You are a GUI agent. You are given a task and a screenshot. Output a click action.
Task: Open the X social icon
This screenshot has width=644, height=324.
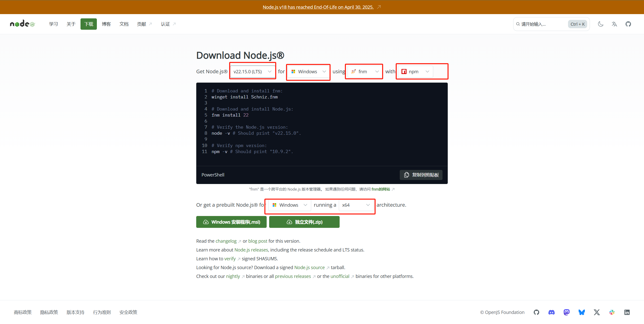(597, 312)
